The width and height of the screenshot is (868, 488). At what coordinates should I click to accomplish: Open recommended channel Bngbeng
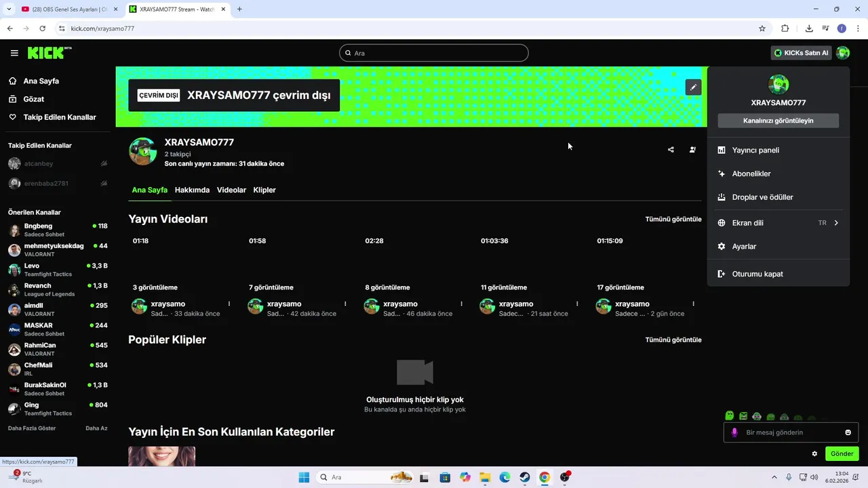58,230
